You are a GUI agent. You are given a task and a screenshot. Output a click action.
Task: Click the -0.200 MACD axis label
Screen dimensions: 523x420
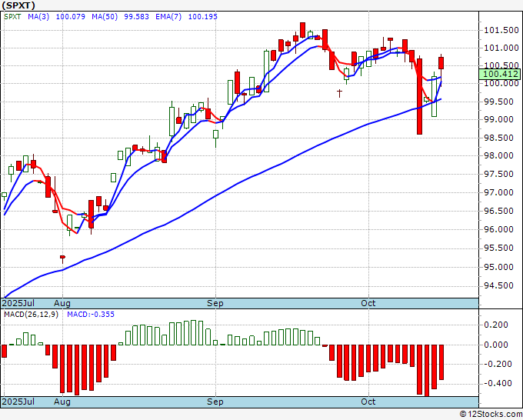pos(498,364)
